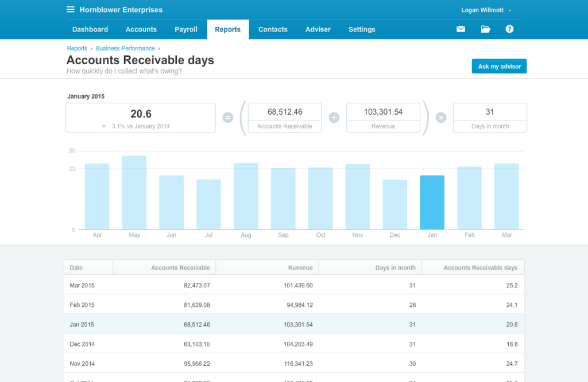Screen dimensions: 588x382
Task: Open the Payroll section
Action: (185, 29)
